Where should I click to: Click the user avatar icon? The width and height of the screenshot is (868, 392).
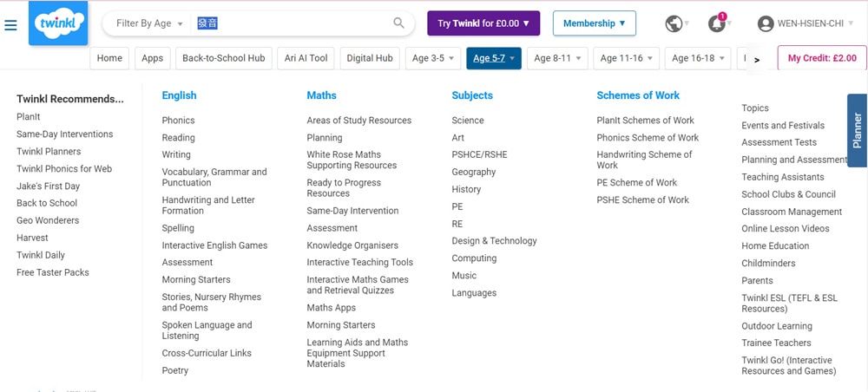766,23
